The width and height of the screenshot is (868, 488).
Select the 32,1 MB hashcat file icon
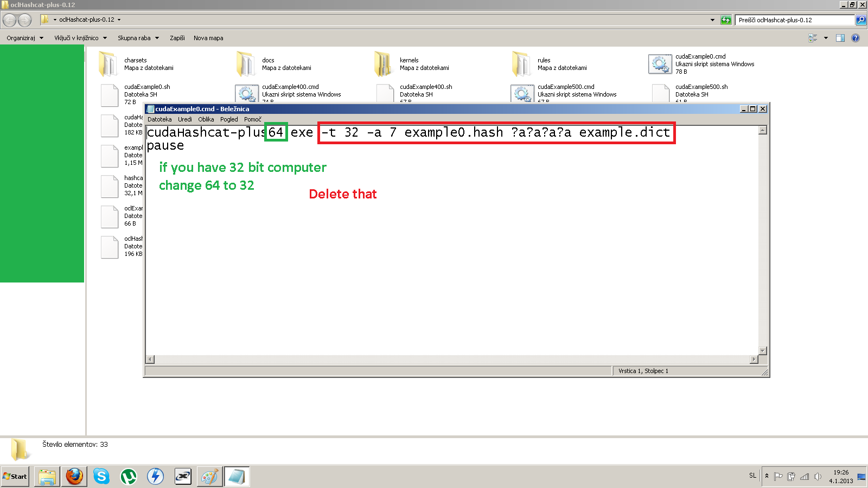point(109,186)
